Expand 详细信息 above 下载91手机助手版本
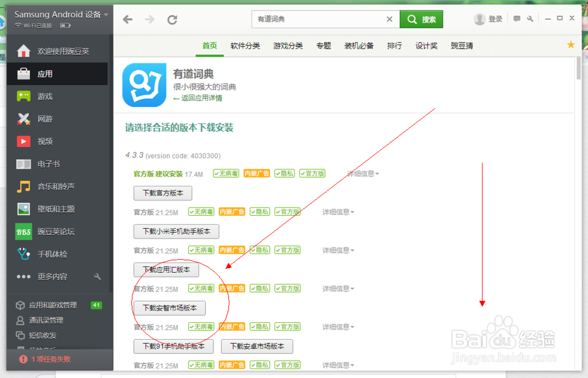 pyautogui.click(x=338, y=327)
